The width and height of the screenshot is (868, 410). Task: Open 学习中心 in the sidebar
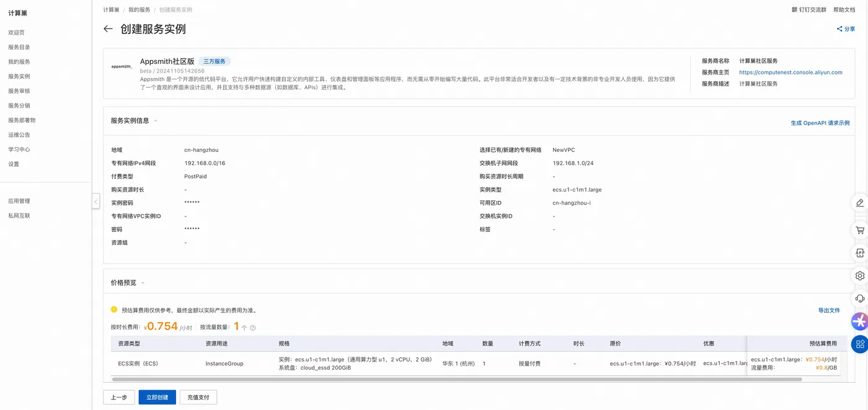(19, 149)
